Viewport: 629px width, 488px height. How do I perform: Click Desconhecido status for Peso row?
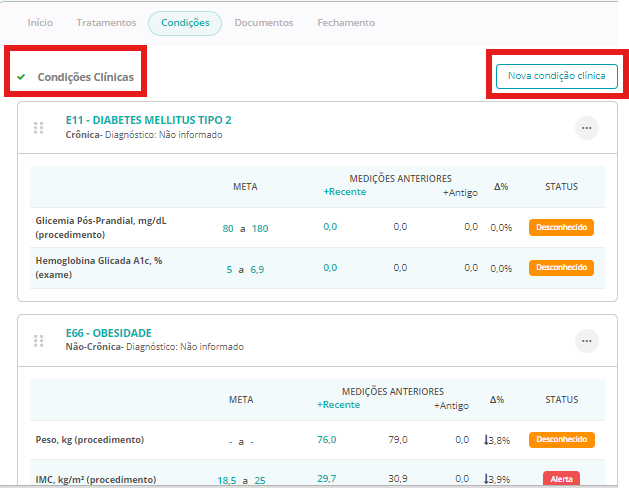(x=561, y=439)
